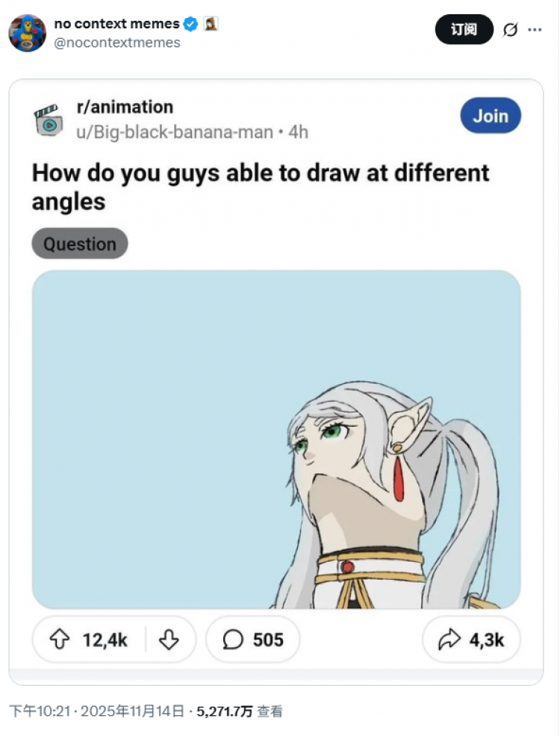Open the three-dot more options menu

(x=535, y=30)
